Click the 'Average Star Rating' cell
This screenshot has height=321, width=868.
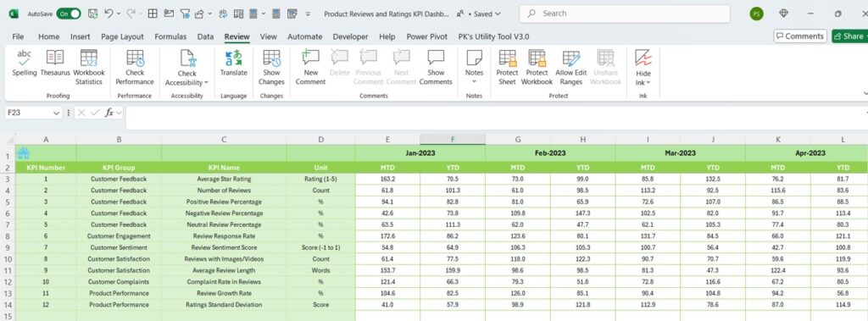[224, 179]
